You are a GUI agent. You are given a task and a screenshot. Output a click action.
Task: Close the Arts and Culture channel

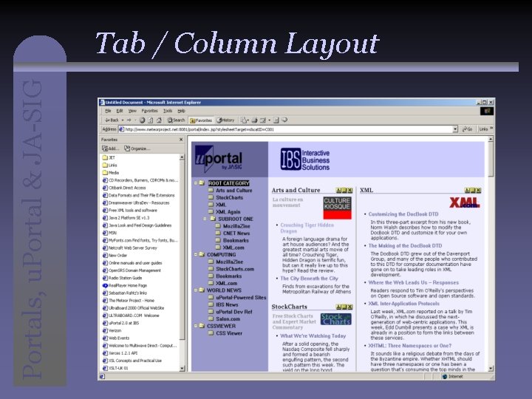(349, 191)
